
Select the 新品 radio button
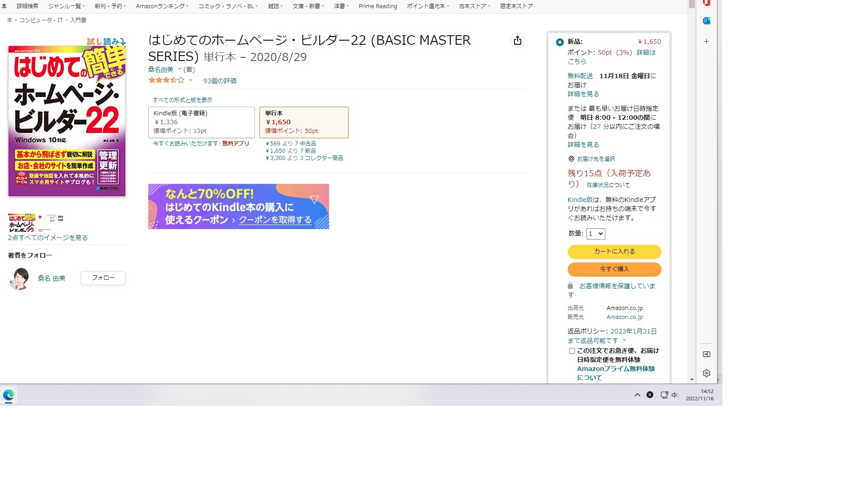coord(560,42)
